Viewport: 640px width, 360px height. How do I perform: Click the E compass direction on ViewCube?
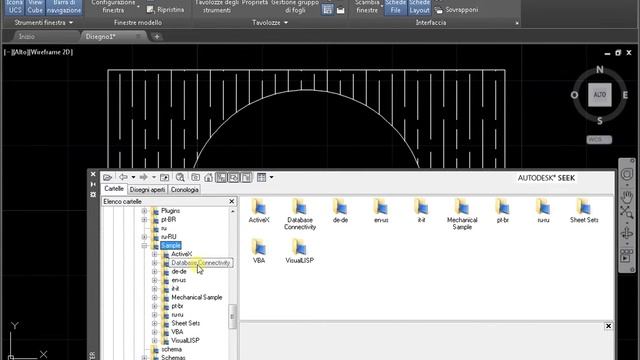click(x=625, y=95)
